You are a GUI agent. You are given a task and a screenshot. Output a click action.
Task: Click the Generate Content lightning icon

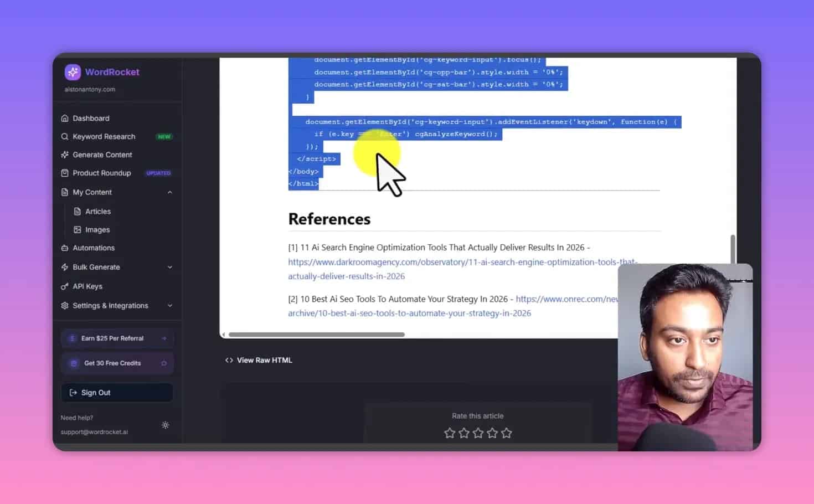coord(64,155)
